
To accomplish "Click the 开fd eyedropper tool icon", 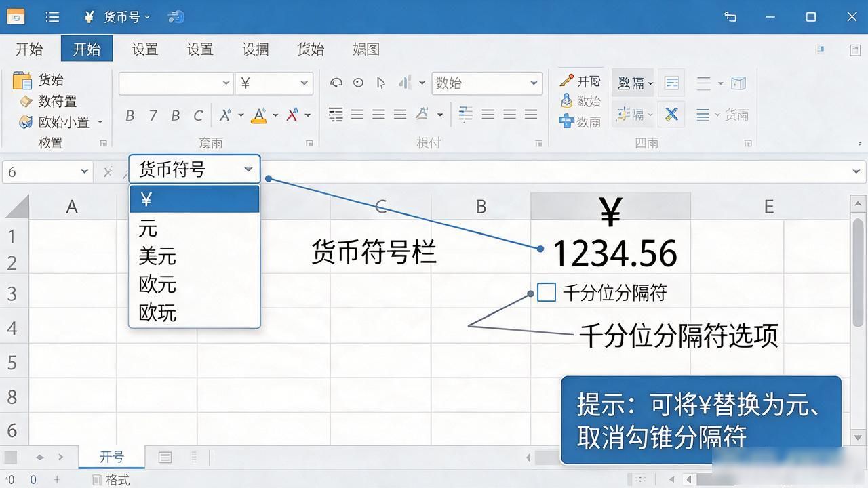I will point(567,81).
